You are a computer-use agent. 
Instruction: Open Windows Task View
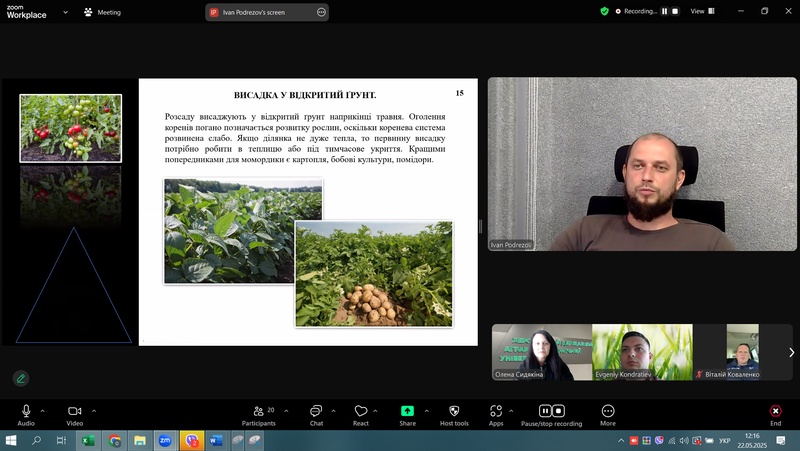[61, 440]
